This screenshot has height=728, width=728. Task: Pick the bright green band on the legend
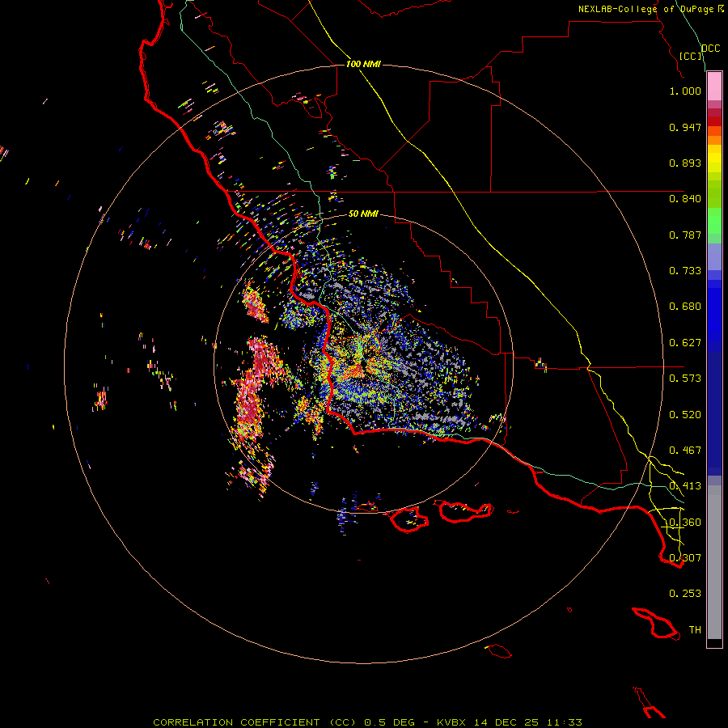click(714, 221)
